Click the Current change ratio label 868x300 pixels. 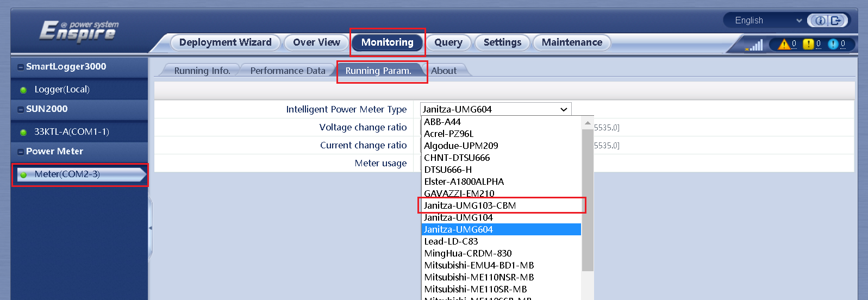coord(363,145)
